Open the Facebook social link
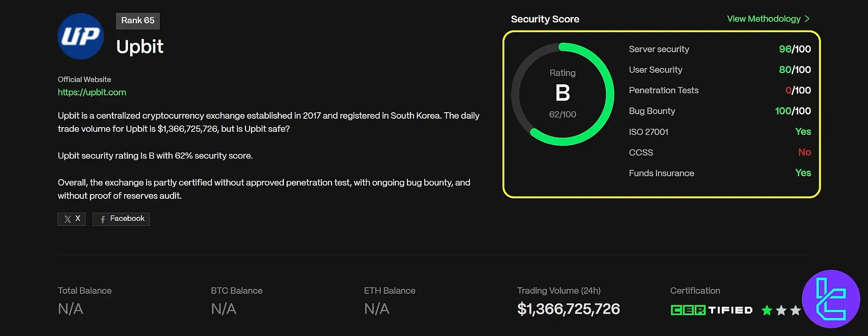 121,219
